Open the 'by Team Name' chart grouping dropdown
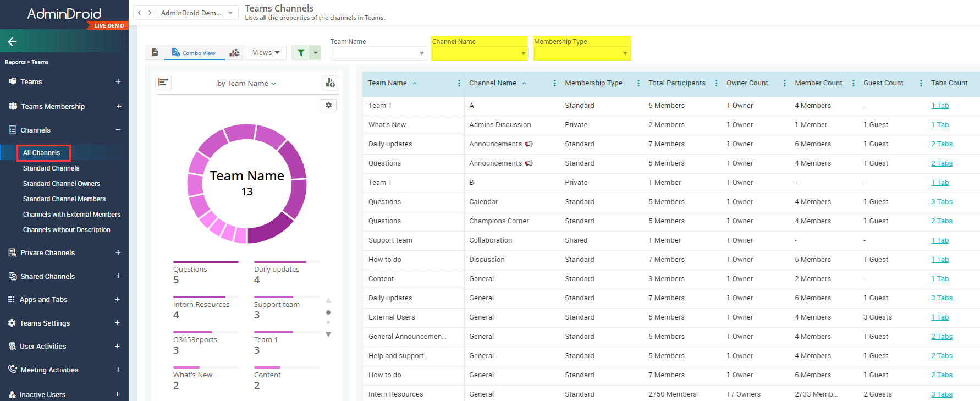980x401 pixels. pyautogui.click(x=246, y=84)
